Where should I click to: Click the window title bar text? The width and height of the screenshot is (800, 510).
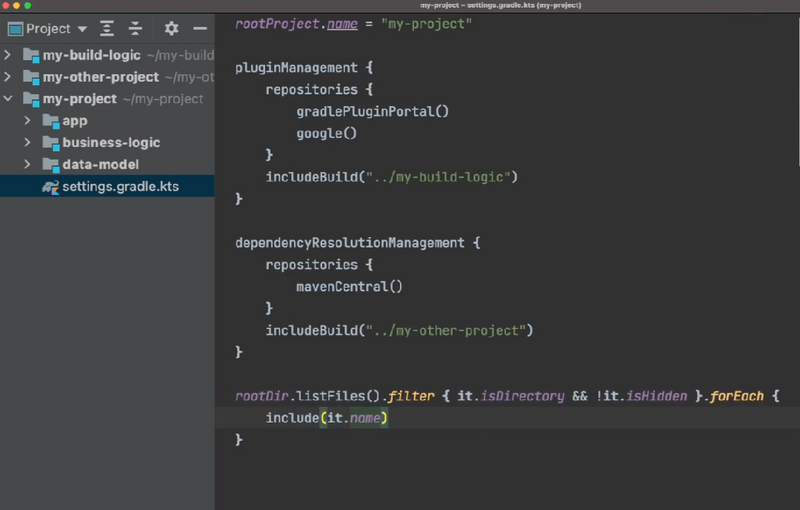[x=501, y=6]
